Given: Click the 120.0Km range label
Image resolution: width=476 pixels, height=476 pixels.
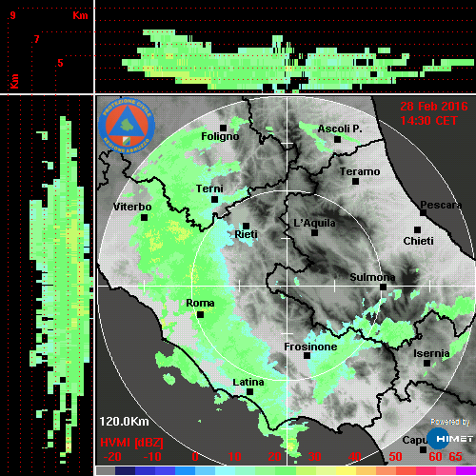Looking at the screenshot, I should point(124,422).
